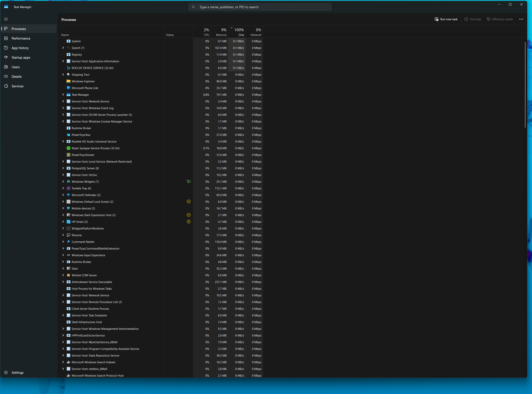Image resolution: width=532 pixels, height=394 pixels.
Task: Click the Windows Explorer folder icon
Action: 68,81
